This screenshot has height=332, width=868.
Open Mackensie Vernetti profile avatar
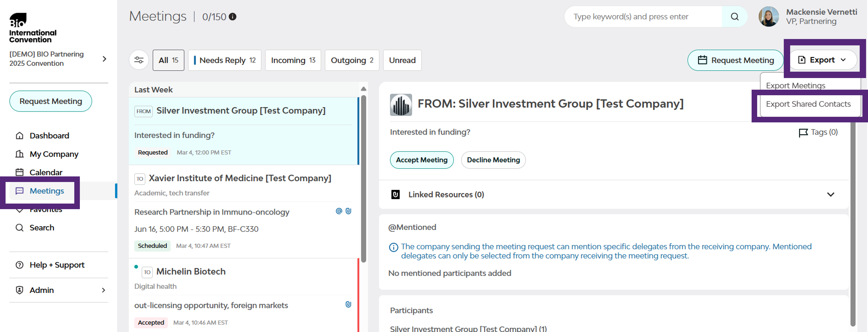point(769,16)
